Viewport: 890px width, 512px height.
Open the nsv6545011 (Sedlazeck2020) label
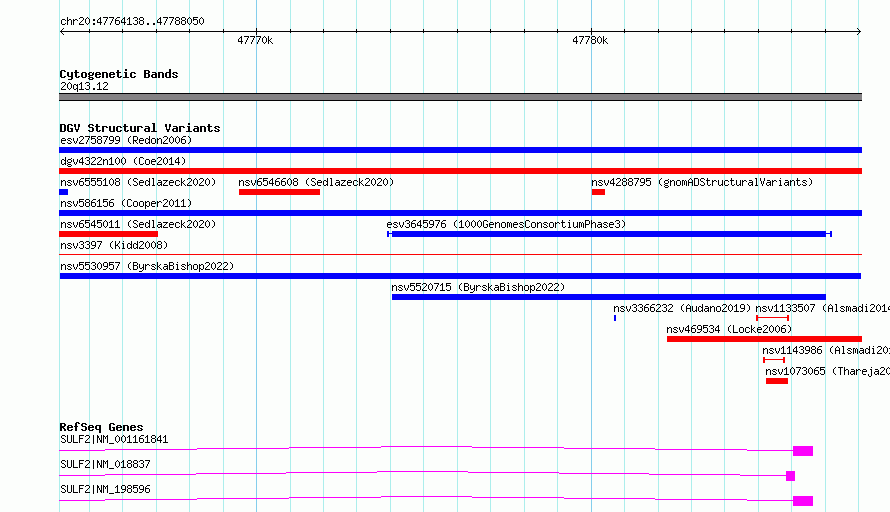tap(138, 224)
